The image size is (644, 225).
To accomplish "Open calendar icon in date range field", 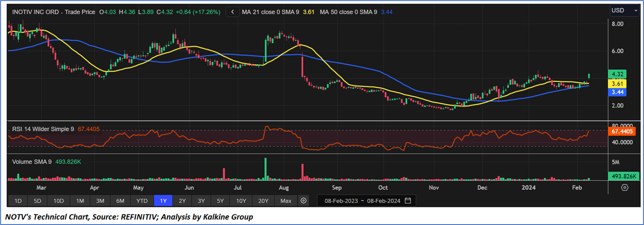I will pyautogui.click(x=408, y=201).
